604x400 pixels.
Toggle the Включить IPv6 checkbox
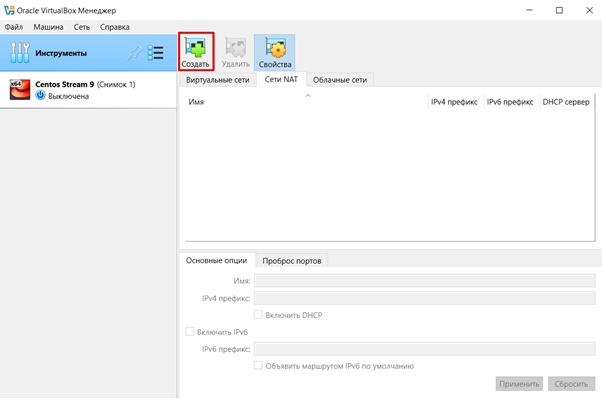pyautogui.click(x=191, y=332)
